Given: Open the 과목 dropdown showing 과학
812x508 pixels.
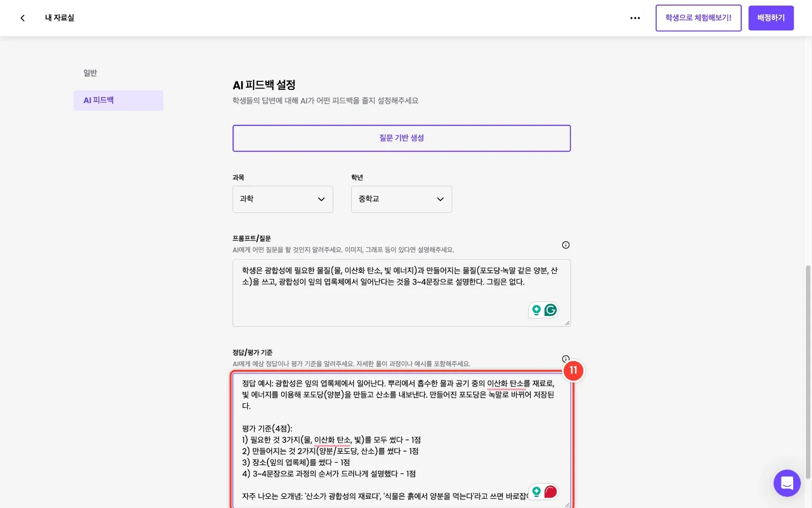Looking at the screenshot, I should [283, 199].
